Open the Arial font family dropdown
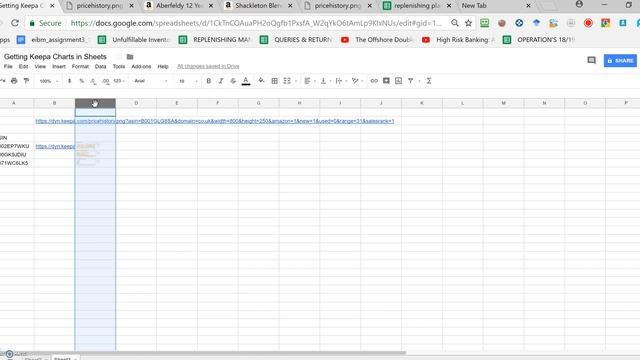 tap(151, 81)
